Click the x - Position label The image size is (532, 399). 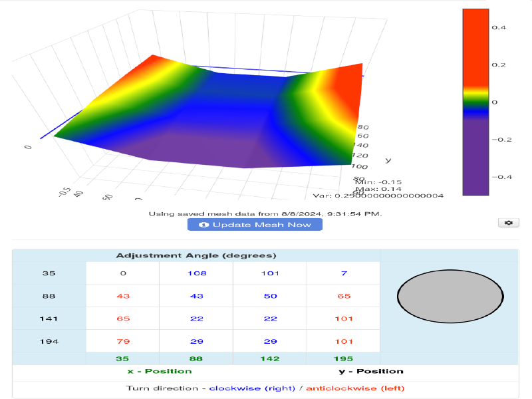coord(160,371)
